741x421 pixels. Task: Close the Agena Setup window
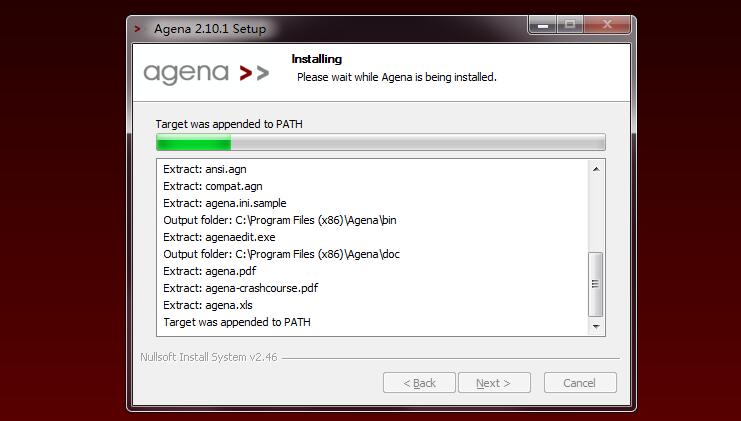[607, 25]
